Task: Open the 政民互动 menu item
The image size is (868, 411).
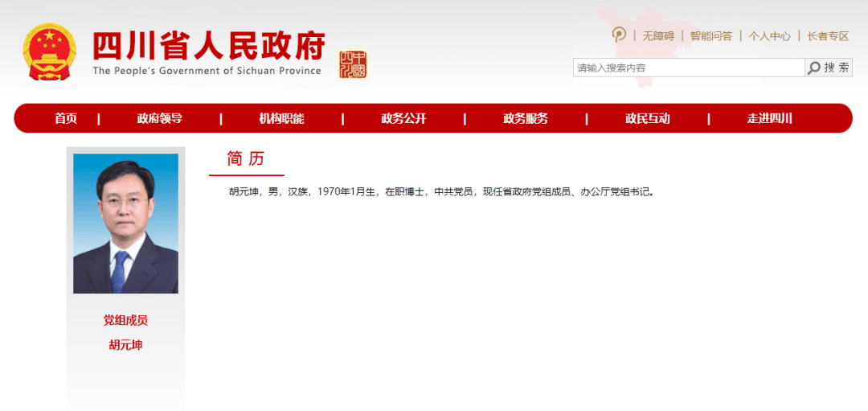Action: 648,118
